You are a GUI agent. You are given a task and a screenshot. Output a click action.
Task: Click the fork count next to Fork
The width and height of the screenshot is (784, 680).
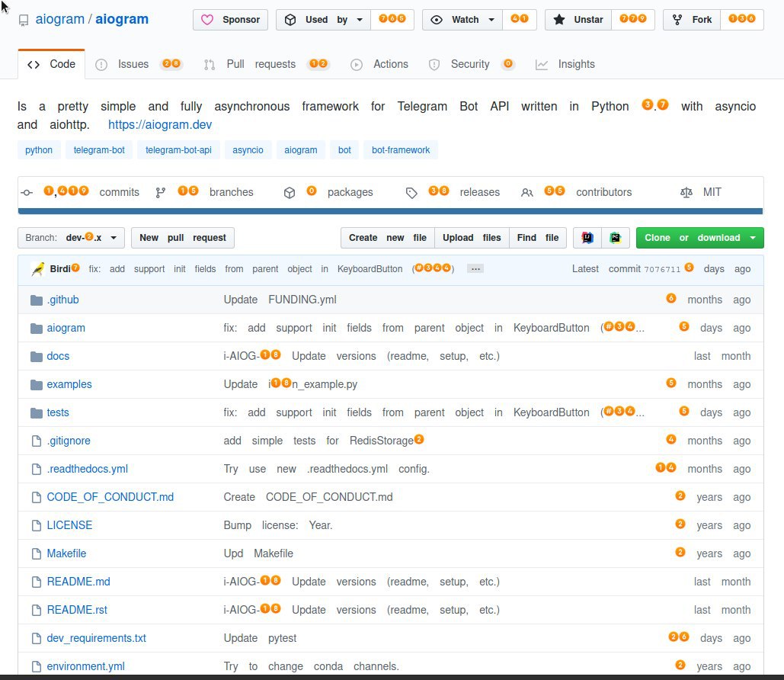742,19
